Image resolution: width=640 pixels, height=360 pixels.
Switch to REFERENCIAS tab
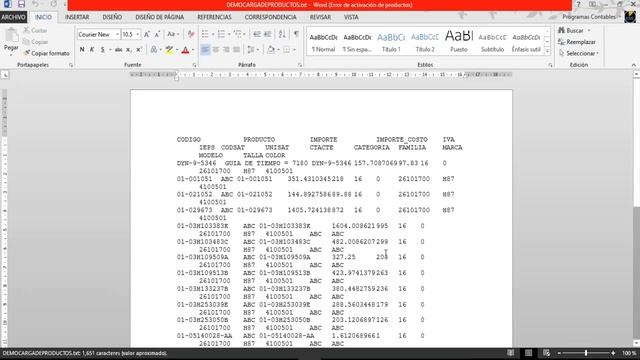pos(214,17)
